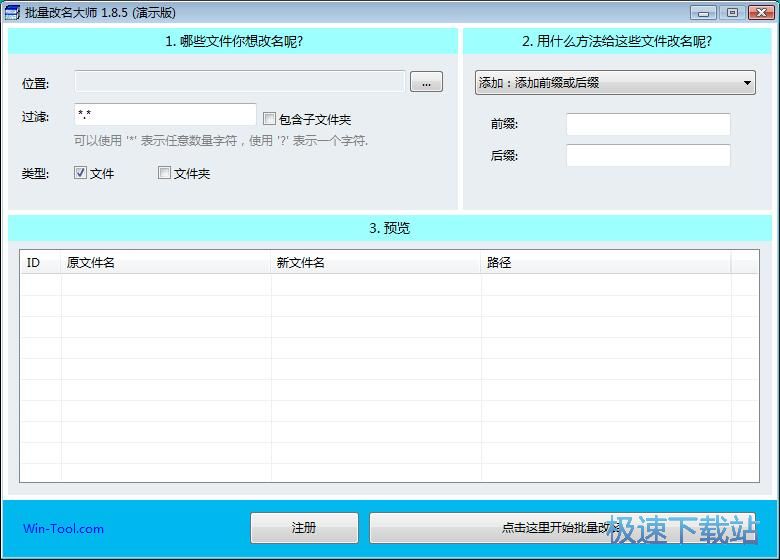Viewport: 780px width, 560px height.
Task: Click the 注册 register button
Action: pyautogui.click(x=304, y=528)
